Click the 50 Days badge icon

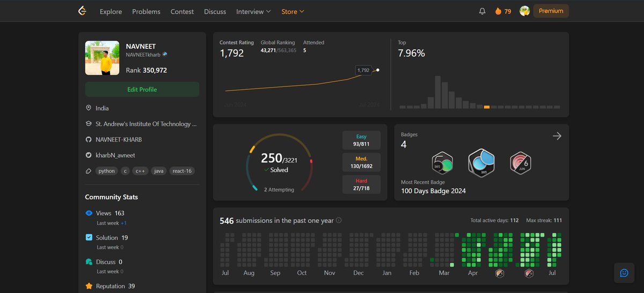pyautogui.click(x=443, y=163)
